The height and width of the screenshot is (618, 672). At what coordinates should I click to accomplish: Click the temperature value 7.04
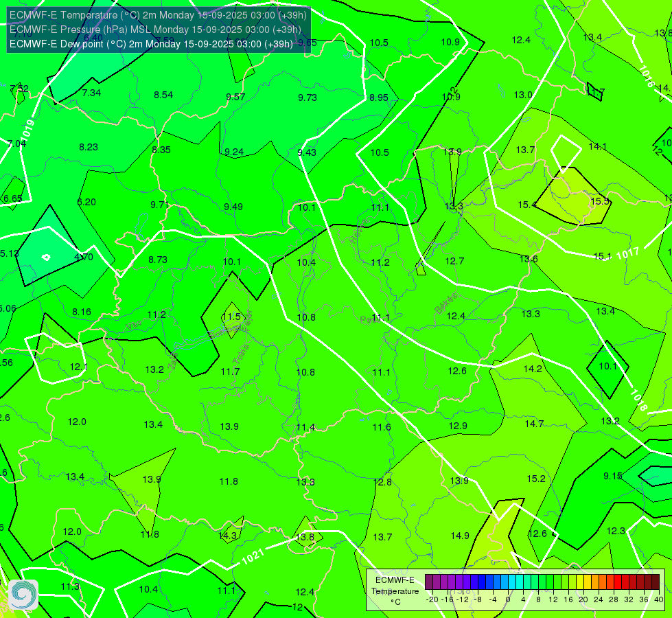click(x=16, y=144)
